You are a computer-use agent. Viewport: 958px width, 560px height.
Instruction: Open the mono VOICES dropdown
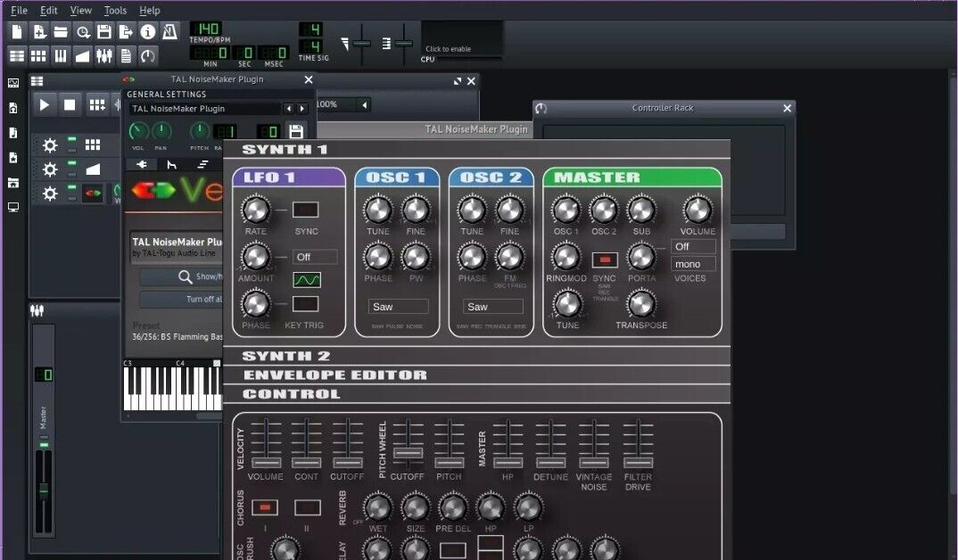click(693, 264)
